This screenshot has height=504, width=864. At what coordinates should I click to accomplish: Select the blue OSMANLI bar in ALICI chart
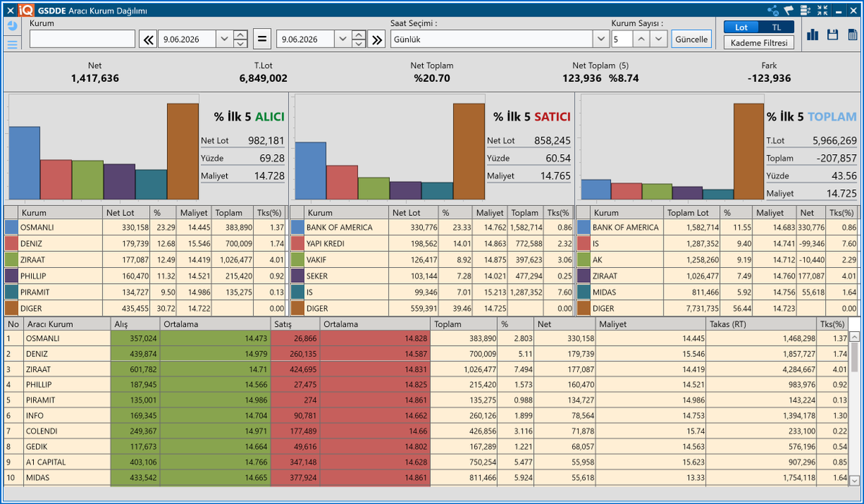click(25, 163)
